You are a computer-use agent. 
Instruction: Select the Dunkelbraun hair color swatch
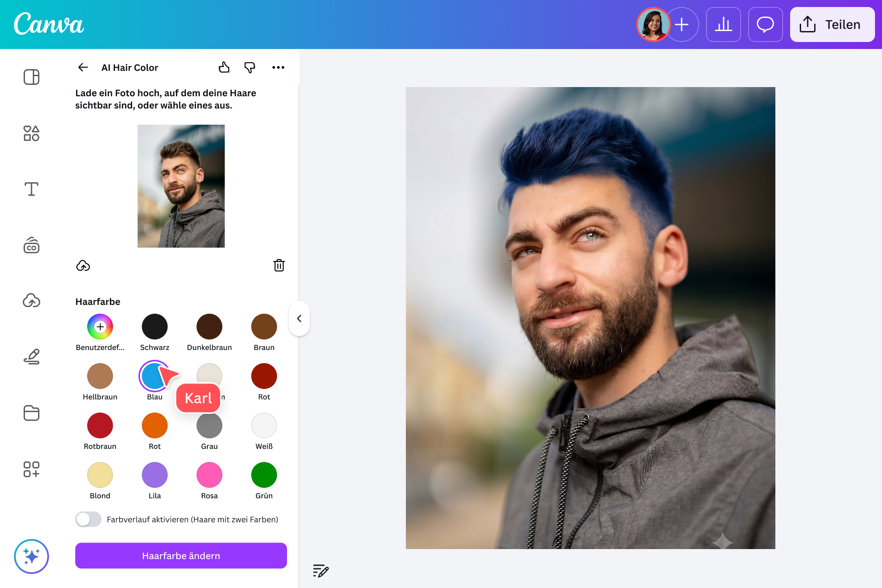click(x=210, y=326)
